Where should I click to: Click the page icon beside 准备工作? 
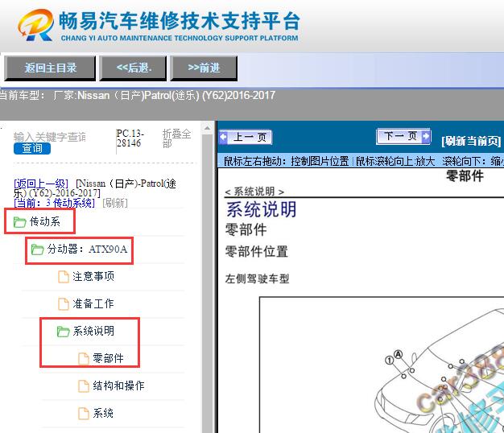64,304
